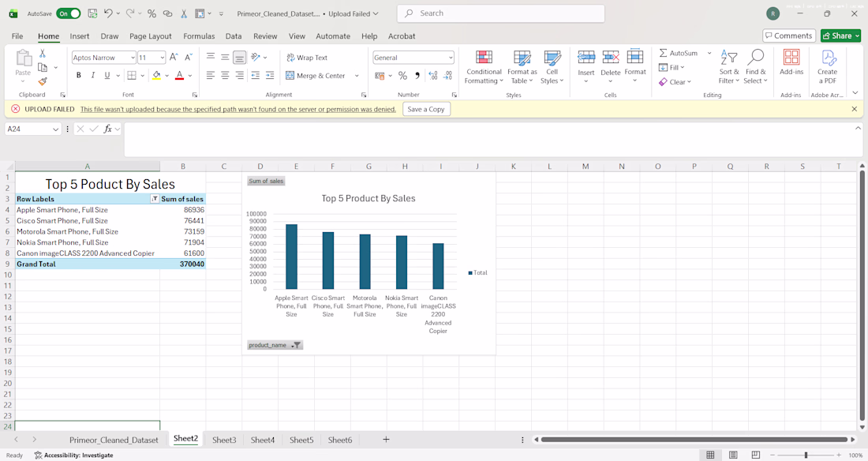Image resolution: width=868 pixels, height=461 pixels.
Task: Click Accessibility: Investigate in status bar
Action: [73, 455]
